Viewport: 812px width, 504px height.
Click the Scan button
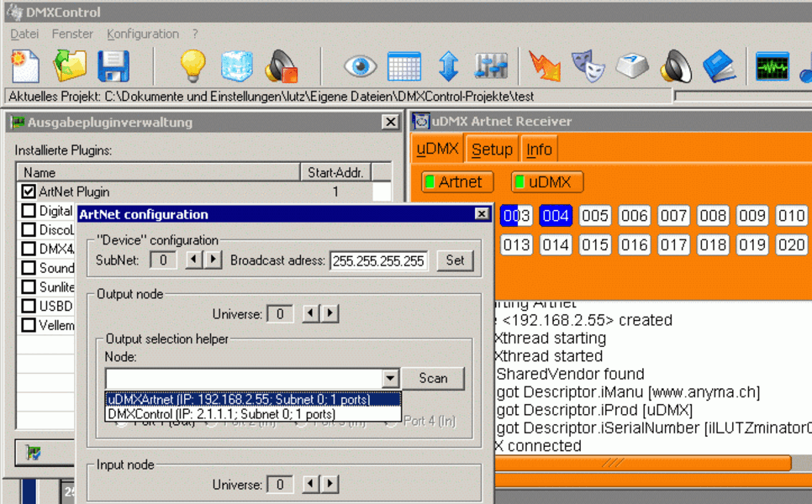tap(433, 378)
